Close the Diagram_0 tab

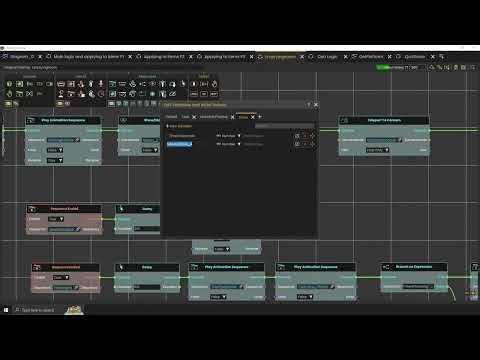40,57
